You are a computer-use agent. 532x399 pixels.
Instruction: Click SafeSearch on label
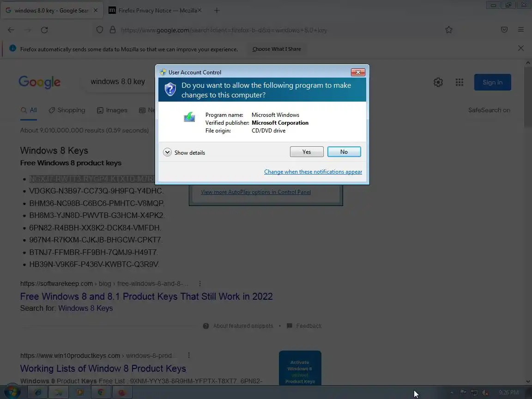point(489,110)
